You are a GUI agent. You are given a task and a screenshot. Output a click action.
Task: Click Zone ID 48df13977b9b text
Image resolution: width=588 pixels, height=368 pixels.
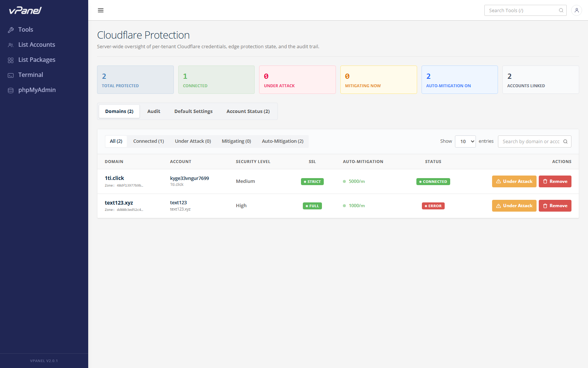coord(124,185)
